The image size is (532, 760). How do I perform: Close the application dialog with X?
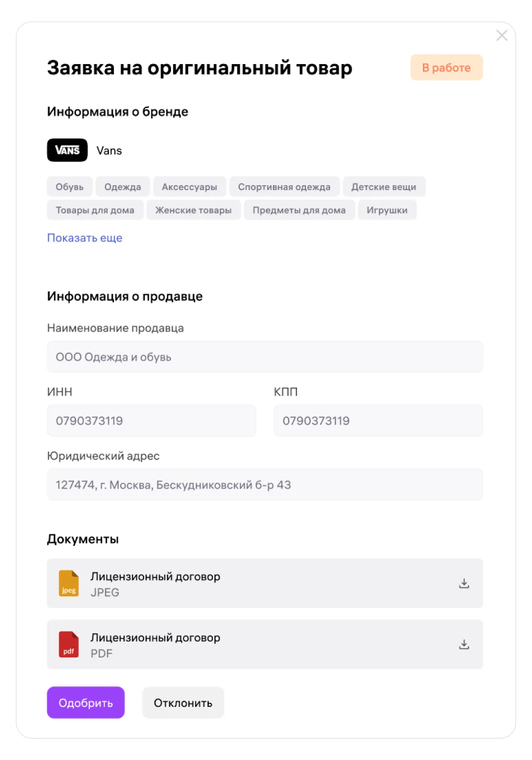502,35
